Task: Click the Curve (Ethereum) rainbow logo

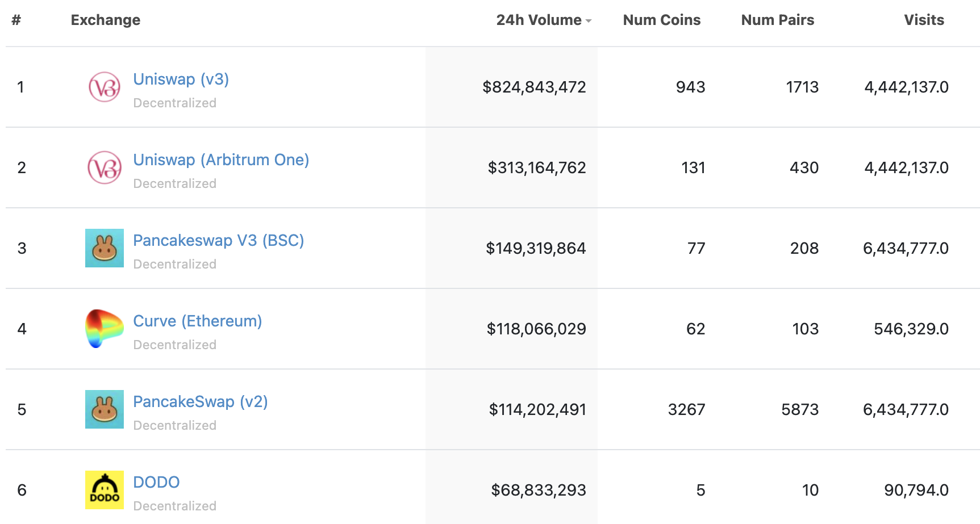Action: (105, 329)
